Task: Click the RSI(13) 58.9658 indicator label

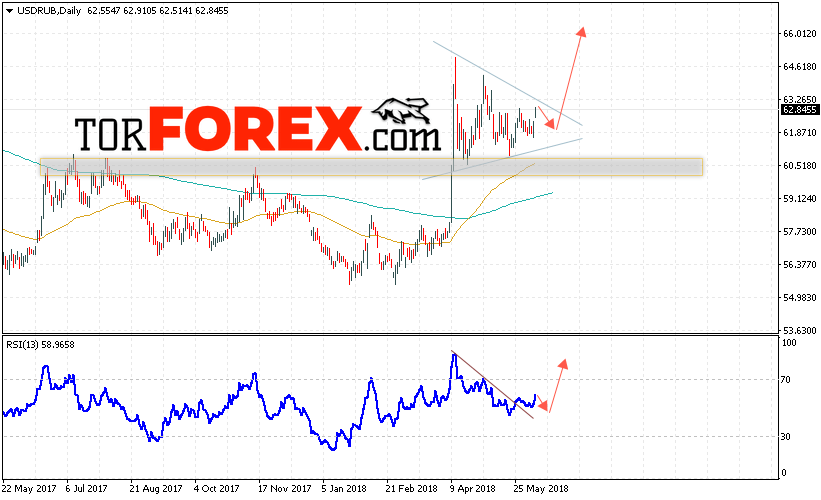Action: pos(40,345)
